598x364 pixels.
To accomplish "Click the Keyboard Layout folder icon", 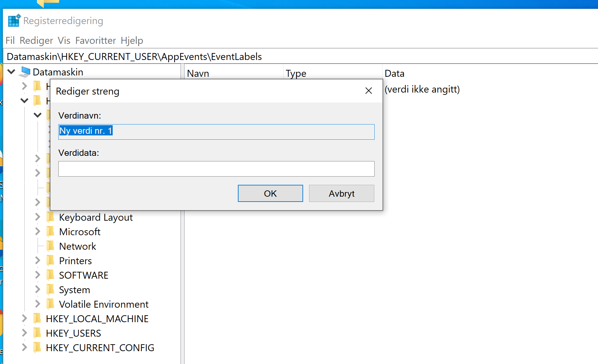I will click(x=51, y=217).
